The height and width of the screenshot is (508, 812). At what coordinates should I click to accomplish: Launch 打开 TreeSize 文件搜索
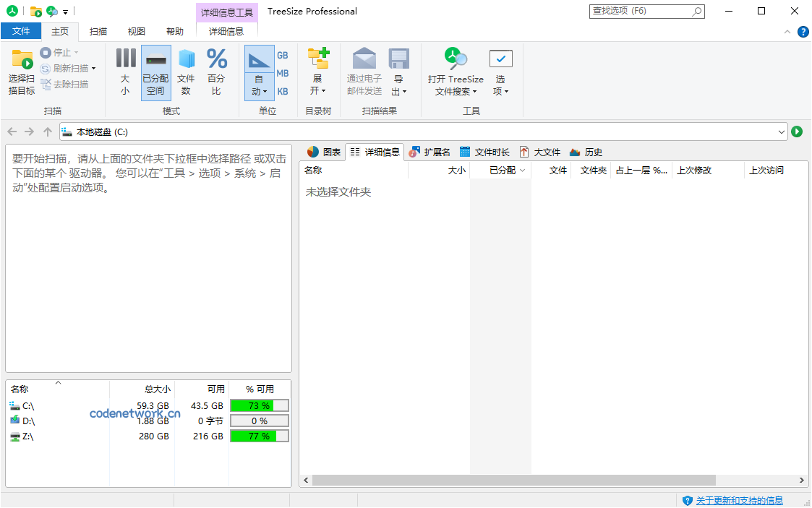click(455, 71)
